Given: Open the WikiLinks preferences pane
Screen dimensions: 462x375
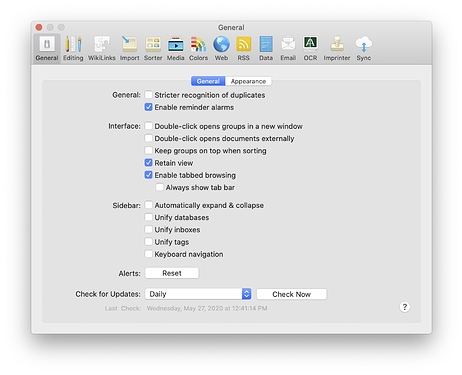Looking at the screenshot, I should click(102, 49).
